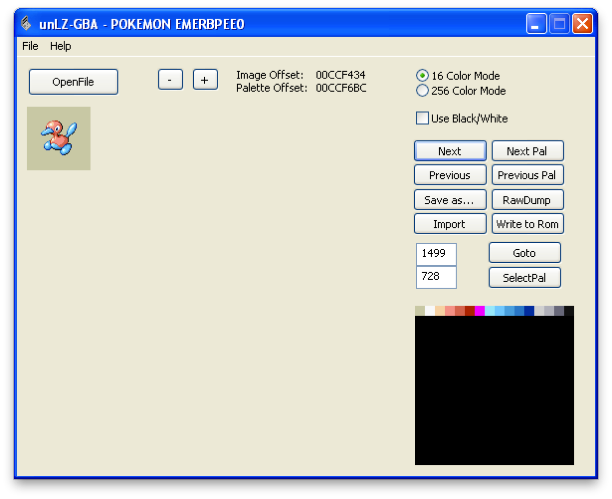The width and height of the screenshot is (612, 499).
Task: Click the minus zoom button
Action: tap(170, 80)
